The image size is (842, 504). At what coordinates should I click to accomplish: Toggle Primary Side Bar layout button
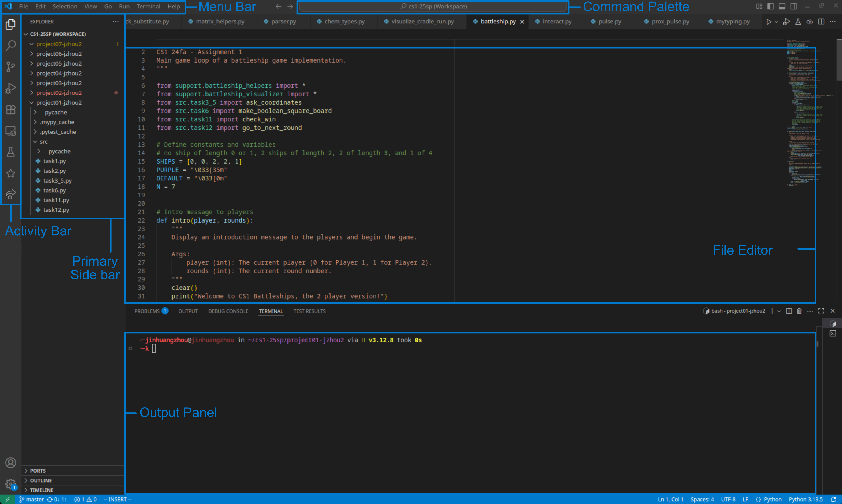[x=771, y=6]
